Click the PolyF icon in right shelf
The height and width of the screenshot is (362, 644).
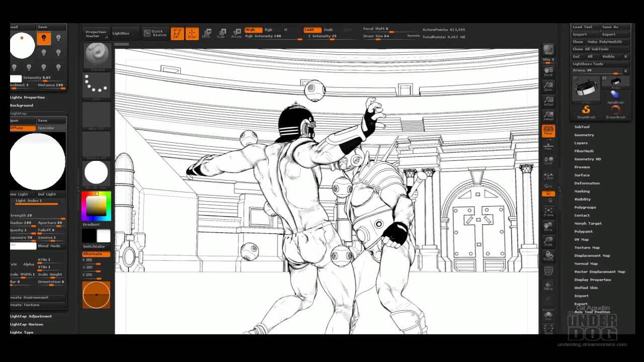coord(548,271)
